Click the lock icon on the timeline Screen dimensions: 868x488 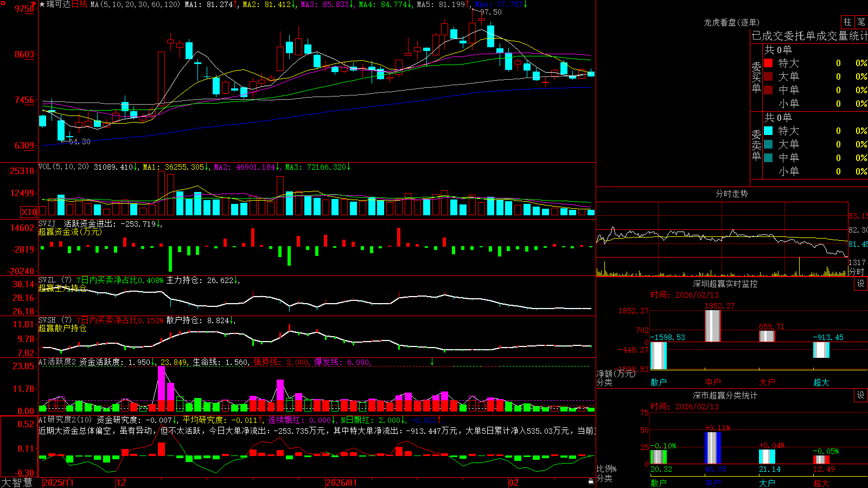[x=591, y=481]
